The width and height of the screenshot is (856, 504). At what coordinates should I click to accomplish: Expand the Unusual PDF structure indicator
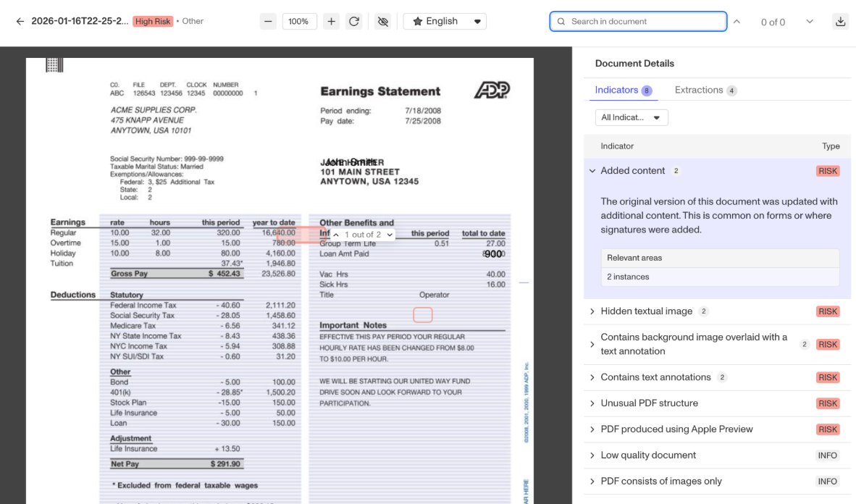592,403
